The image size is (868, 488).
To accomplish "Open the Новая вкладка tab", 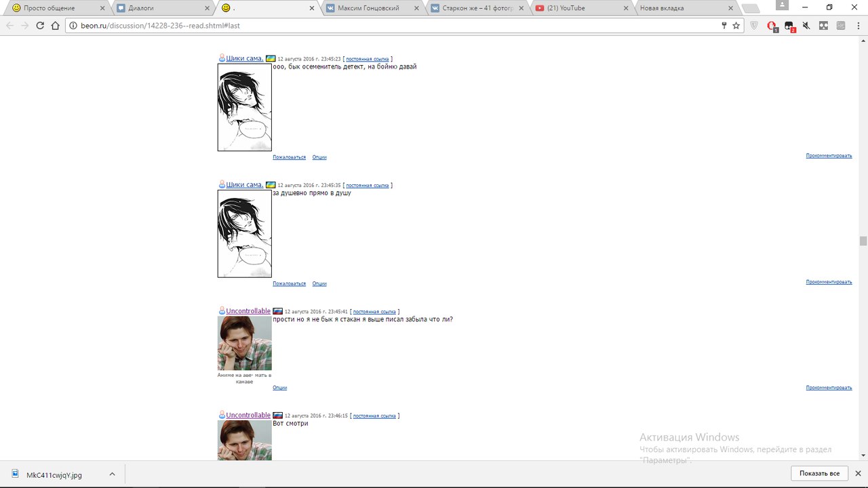I will point(685,8).
